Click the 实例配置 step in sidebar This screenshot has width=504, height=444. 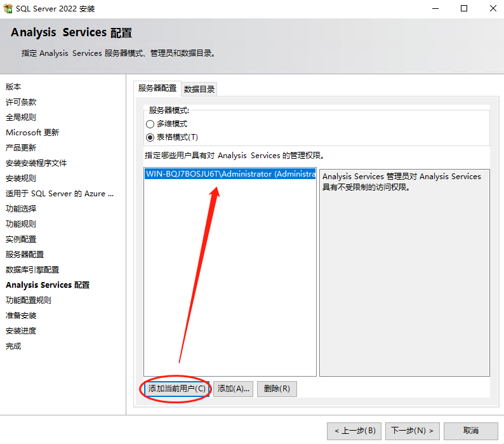[x=21, y=239]
